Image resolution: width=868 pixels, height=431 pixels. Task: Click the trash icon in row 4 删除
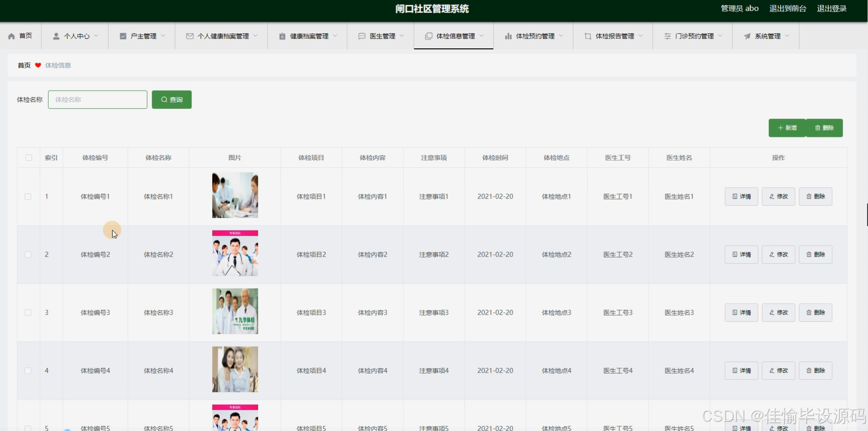click(x=809, y=371)
